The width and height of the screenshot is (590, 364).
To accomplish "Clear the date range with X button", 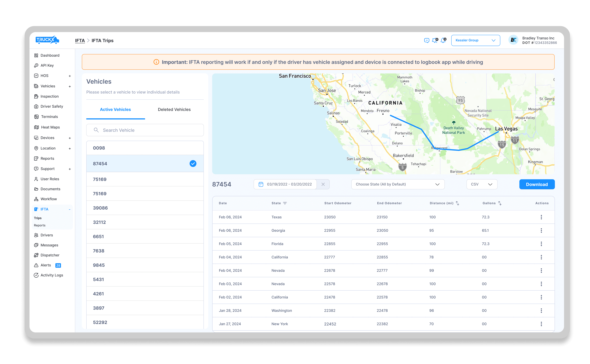I will point(323,184).
